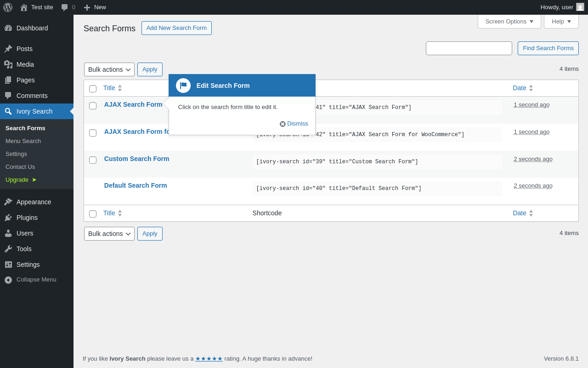This screenshot has width=588, height=368.
Task: Click the Users person icon
Action: (x=8, y=233)
